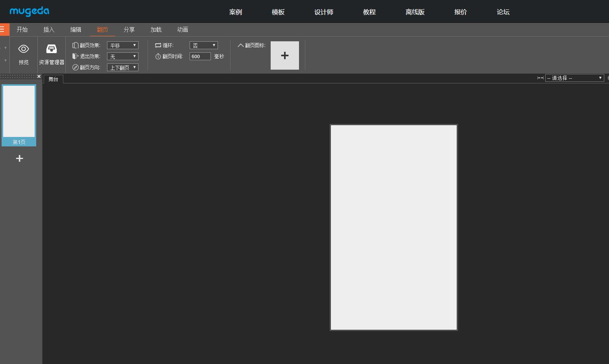Add a flip icon image via plus box

tap(285, 55)
